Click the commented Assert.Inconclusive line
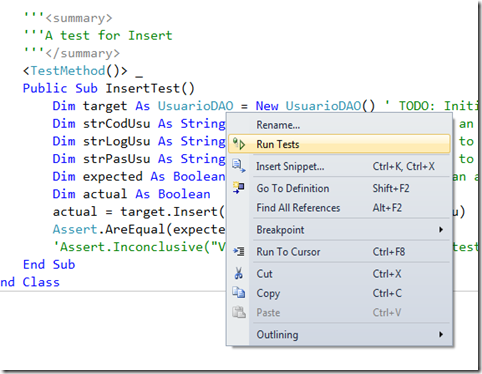482x374 pixels. (139, 247)
